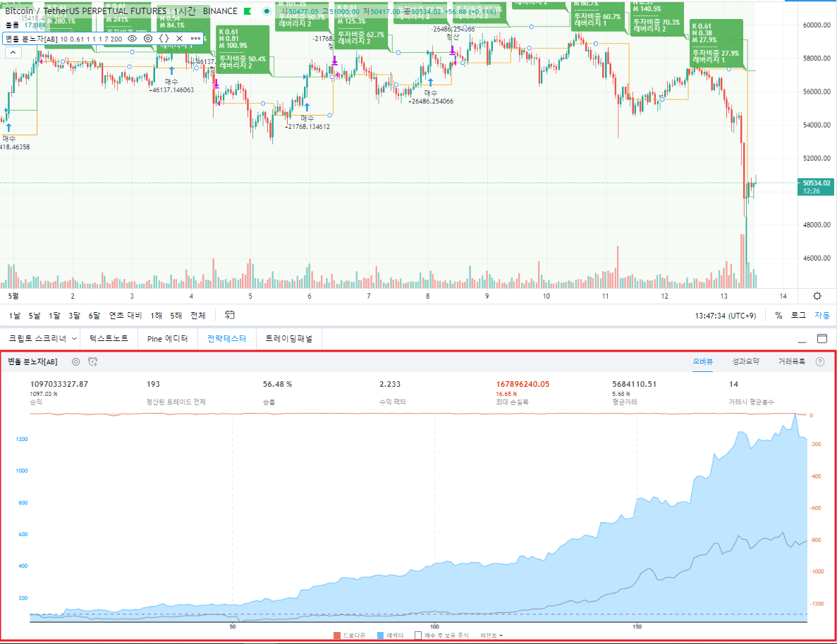Image resolution: width=837 pixels, height=644 pixels.
Task: Enable the buy-and-hold equity checkbox
Action: coord(418,635)
